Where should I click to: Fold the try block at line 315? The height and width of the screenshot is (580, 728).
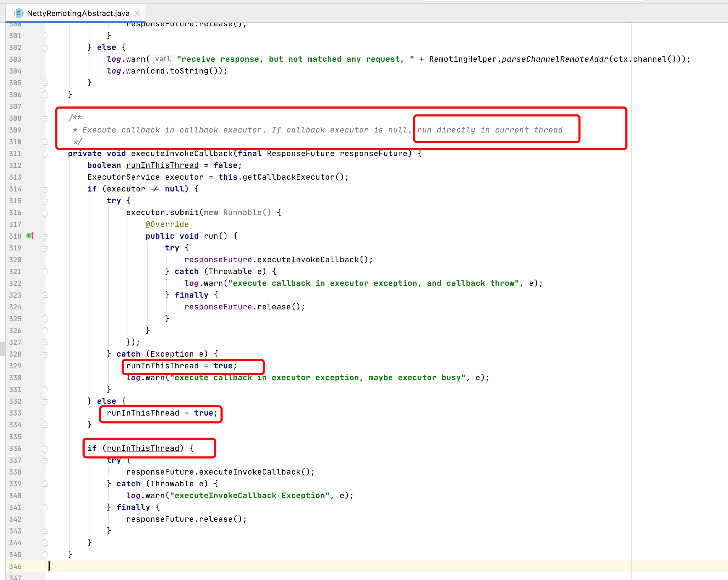[x=45, y=201]
